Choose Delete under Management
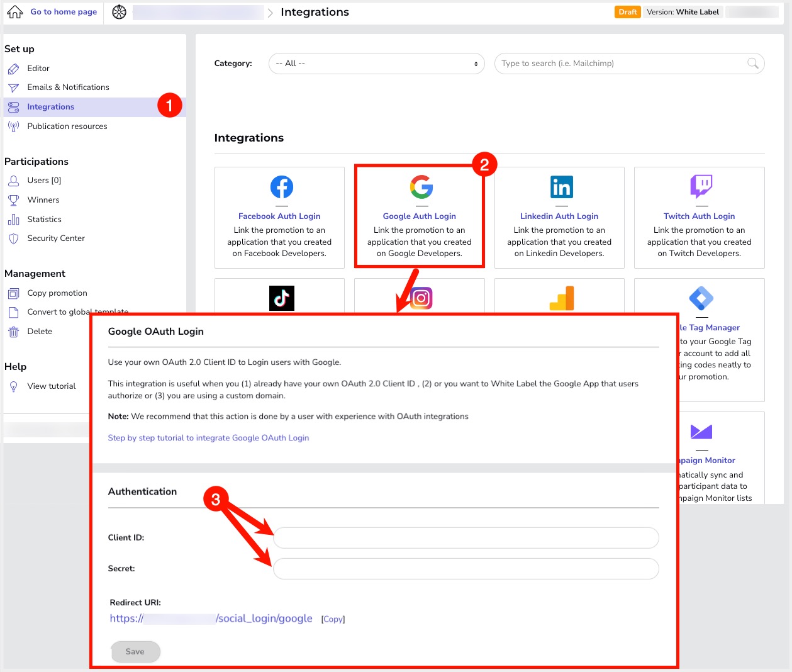Screen dimensions: 792x672 (40, 332)
